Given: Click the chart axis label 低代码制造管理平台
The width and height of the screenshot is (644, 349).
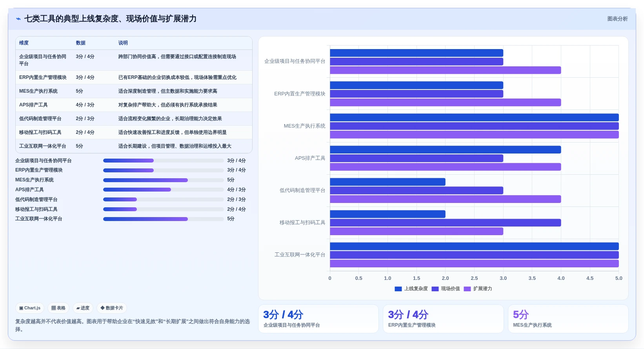Looking at the screenshot, I should click(x=302, y=190).
